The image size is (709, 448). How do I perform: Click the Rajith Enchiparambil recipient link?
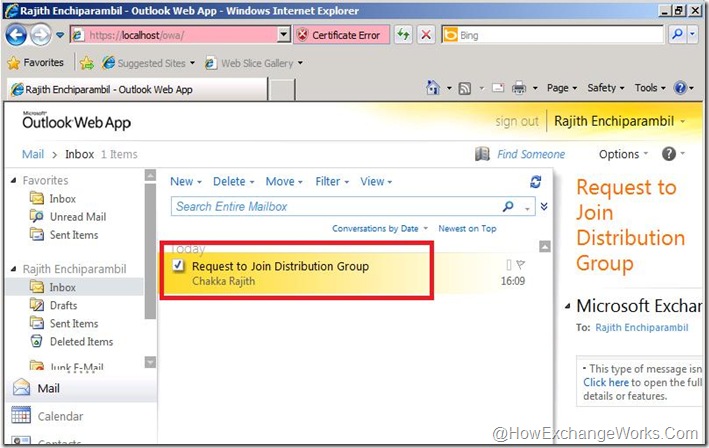click(x=642, y=327)
